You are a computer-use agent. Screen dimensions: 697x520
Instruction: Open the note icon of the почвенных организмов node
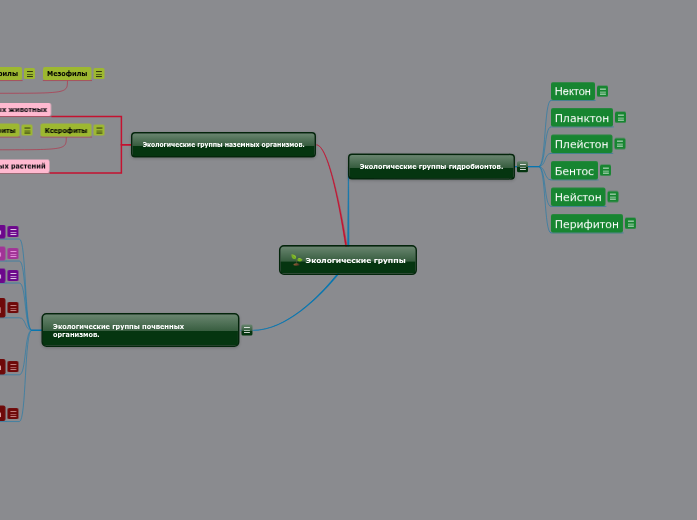pos(247,330)
